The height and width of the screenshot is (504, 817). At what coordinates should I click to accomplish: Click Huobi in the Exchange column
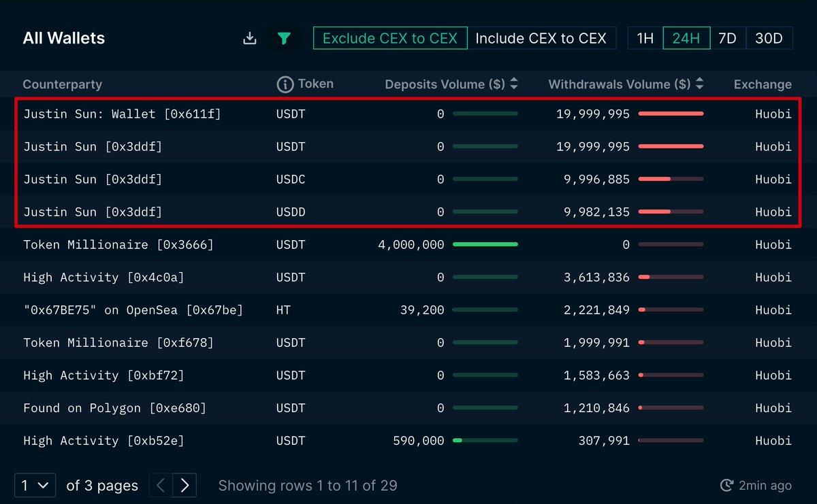(773, 114)
